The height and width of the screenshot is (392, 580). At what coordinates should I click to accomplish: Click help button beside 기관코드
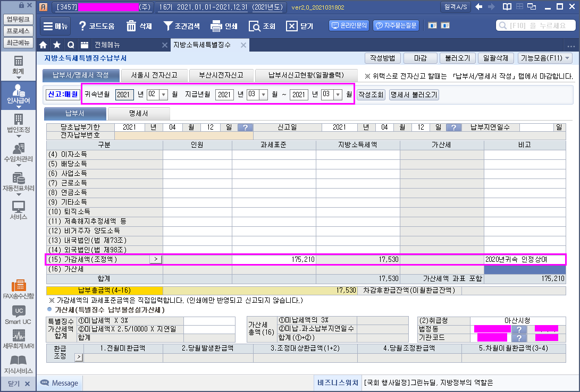519,338
